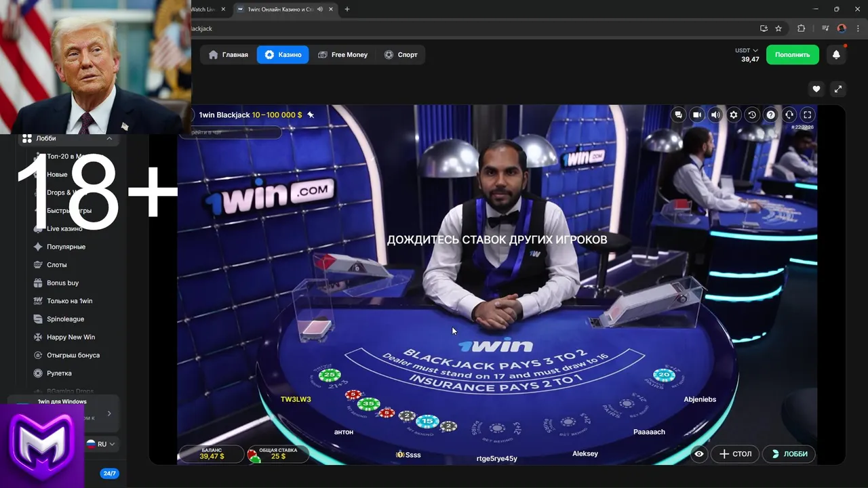The width and height of the screenshot is (868, 488).
Task: Collapse the Лобби sidebar section
Action: pyautogui.click(x=109, y=138)
